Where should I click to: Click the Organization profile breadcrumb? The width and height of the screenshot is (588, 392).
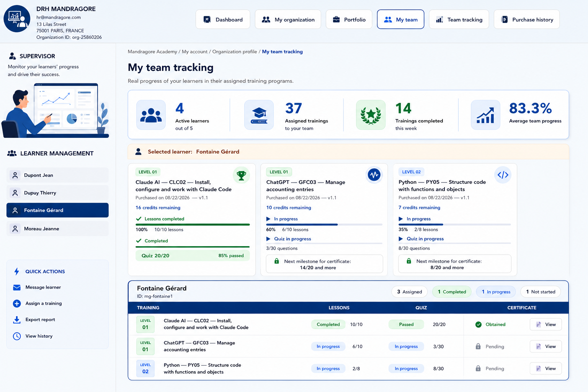pyautogui.click(x=235, y=52)
